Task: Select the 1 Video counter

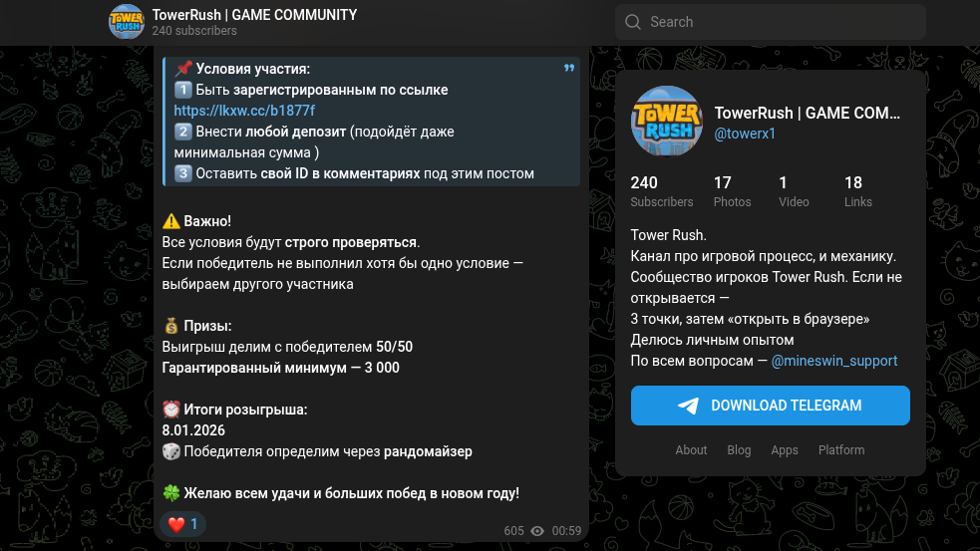Action: coord(794,191)
